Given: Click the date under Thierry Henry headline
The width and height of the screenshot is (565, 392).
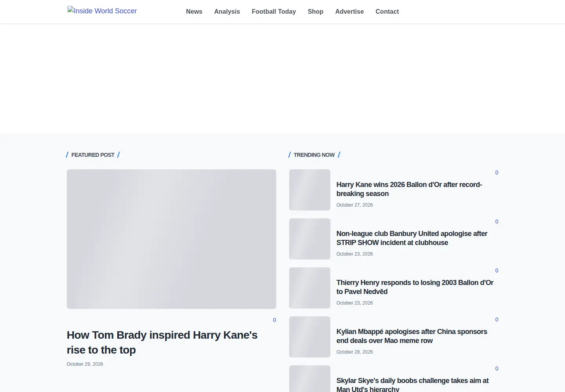Looking at the screenshot, I should pos(355,303).
